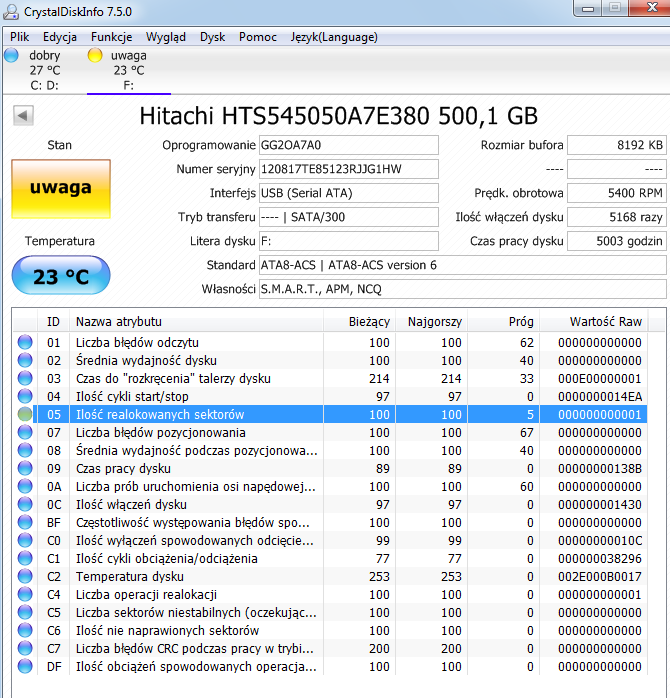Click the Nazwa atrybutu column header
This screenshot has width=670, height=698.
pos(196,322)
